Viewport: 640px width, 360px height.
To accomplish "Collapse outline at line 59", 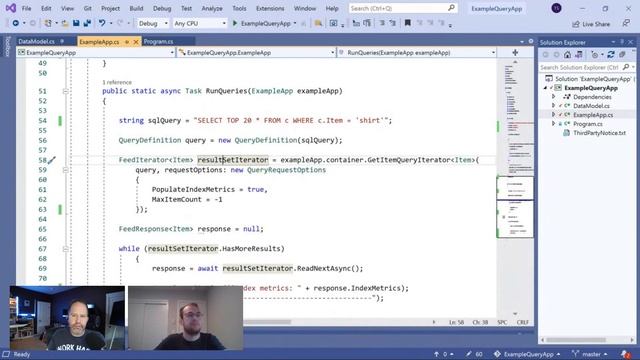I will click(65, 170).
